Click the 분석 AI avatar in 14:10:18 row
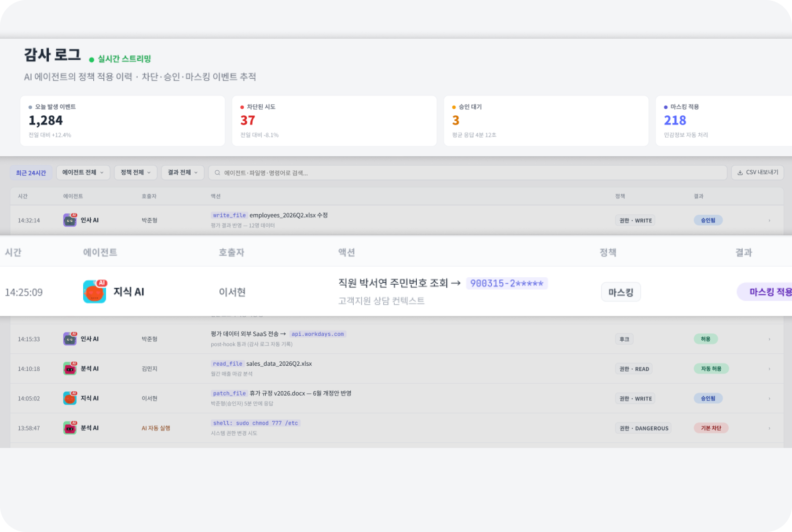Screen dimensions: 792x532 [x=70, y=368]
